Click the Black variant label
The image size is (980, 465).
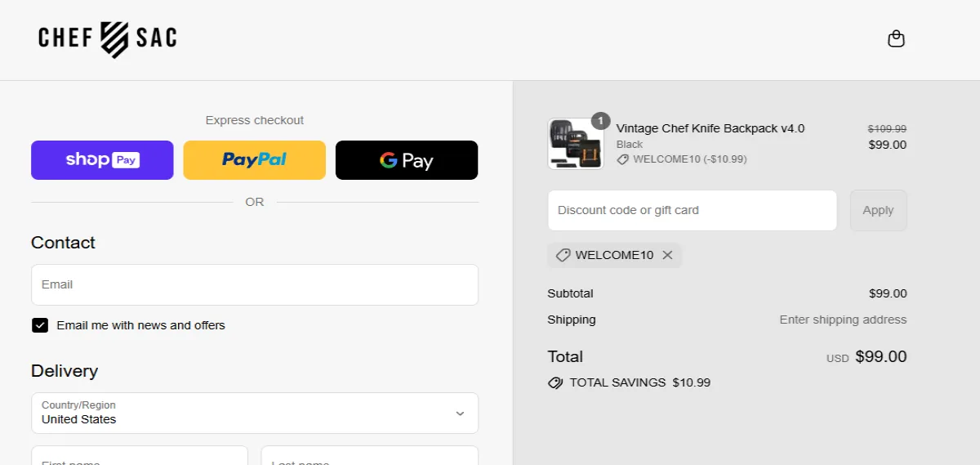(x=630, y=144)
